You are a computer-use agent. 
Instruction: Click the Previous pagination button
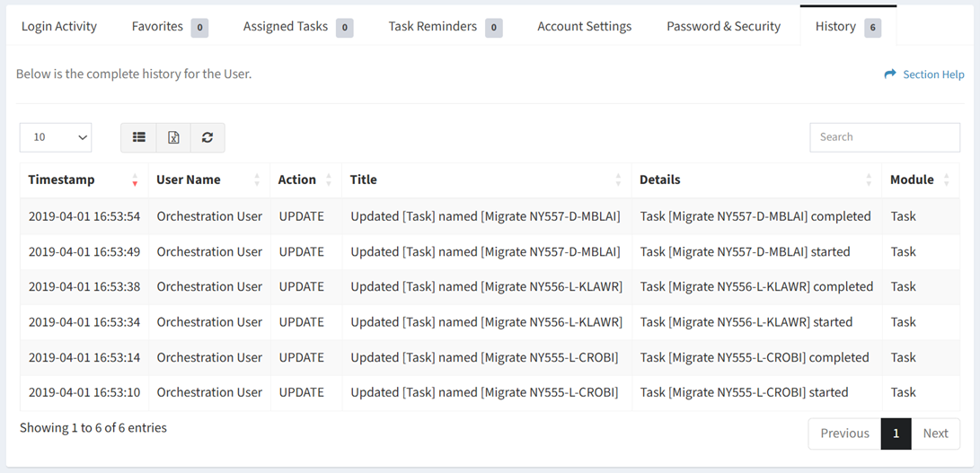845,434
